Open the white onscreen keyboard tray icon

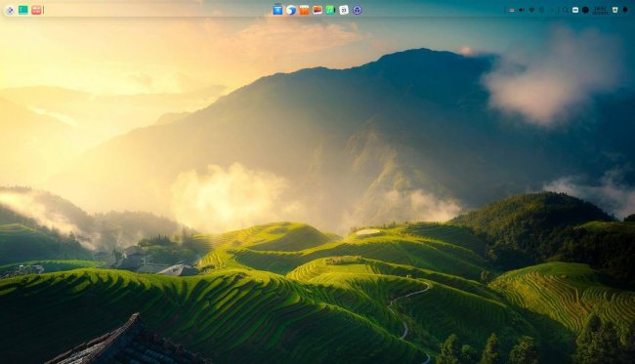[x=575, y=10]
